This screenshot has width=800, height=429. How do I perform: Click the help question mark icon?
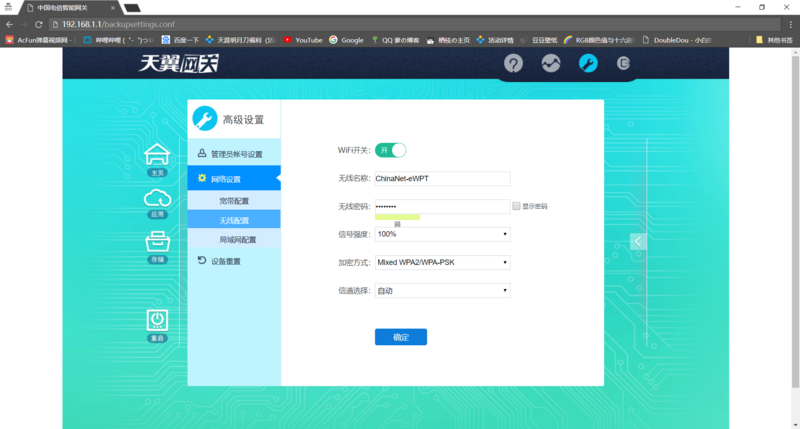pyautogui.click(x=513, y=64)
